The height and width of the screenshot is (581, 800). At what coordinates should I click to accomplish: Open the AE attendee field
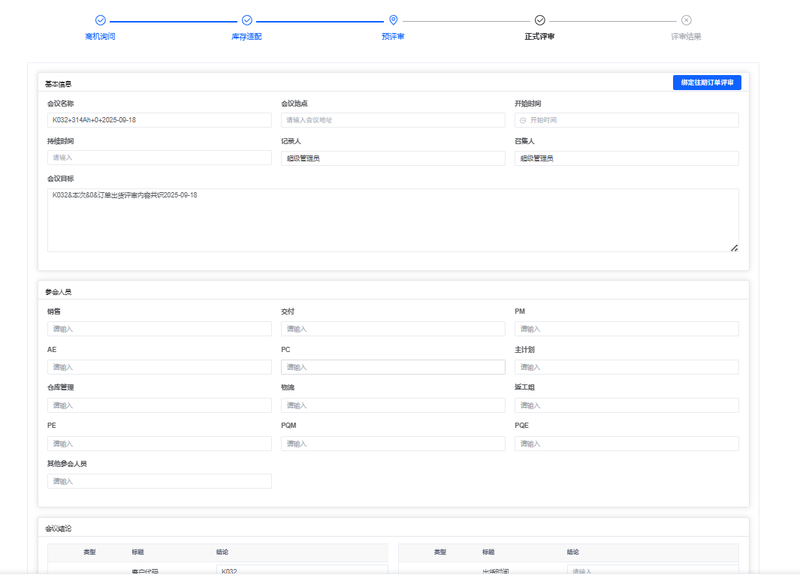pyautogui.click(x=159, y=367)
